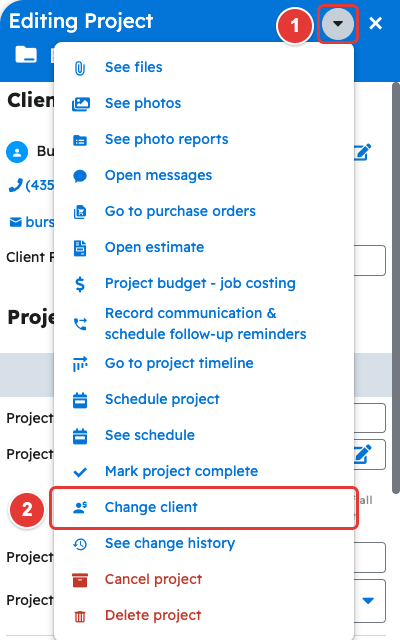Click the client email address link

pyautogui.click(x=31, y=222)
